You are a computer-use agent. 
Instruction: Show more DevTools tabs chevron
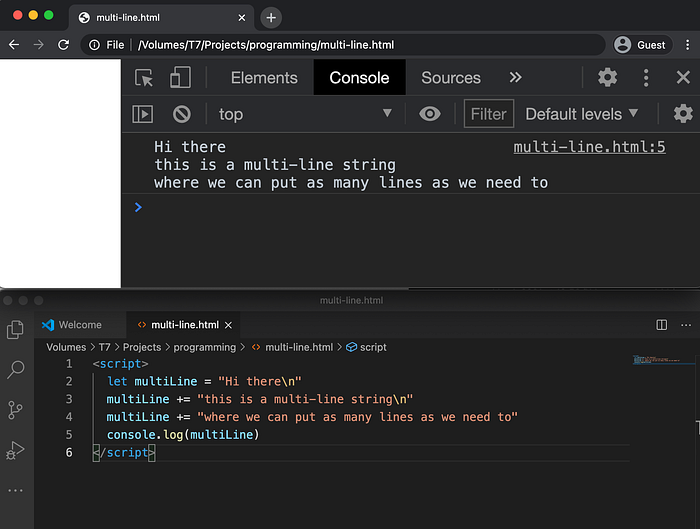pos(516,78)
